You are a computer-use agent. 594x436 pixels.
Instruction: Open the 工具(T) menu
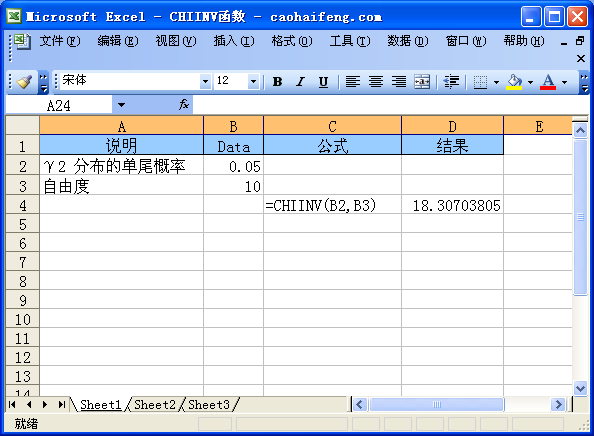(x=350, y=41)
